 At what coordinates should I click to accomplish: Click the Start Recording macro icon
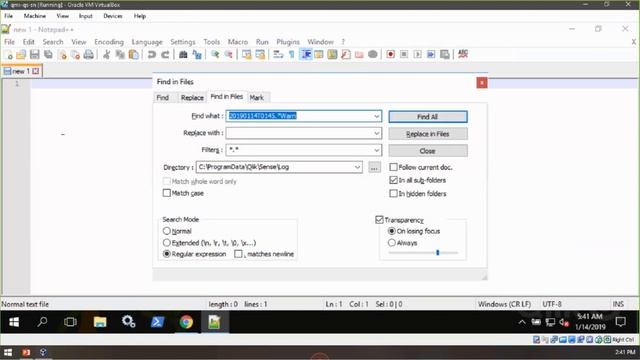[391, 54]
